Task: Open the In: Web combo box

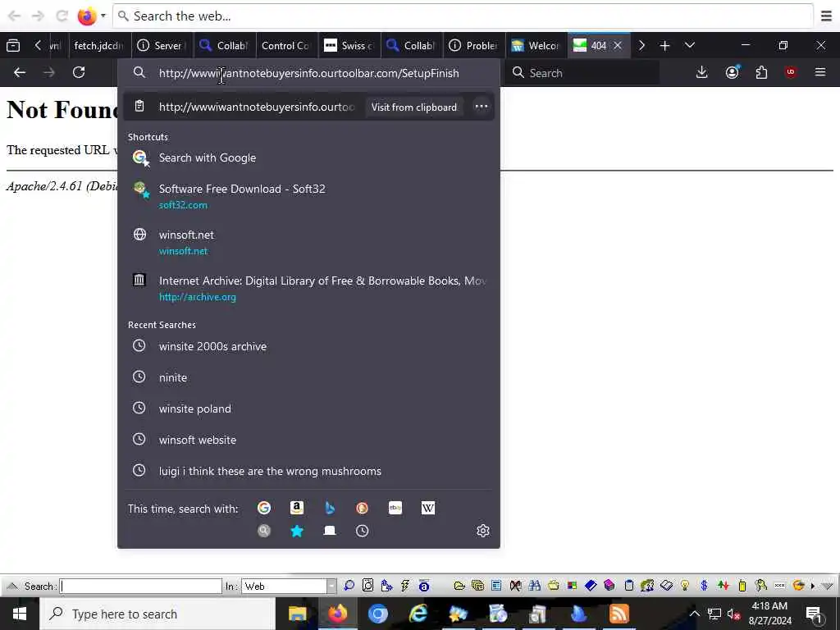Action: click(290, 586)
